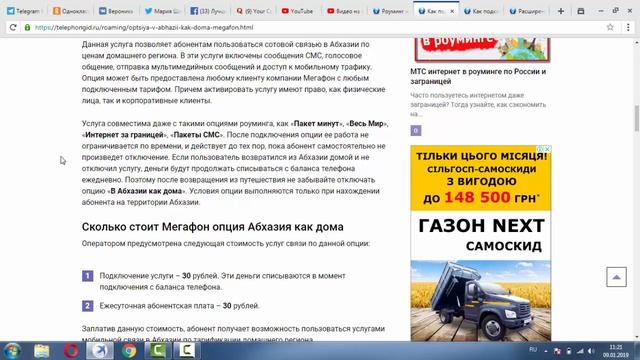The image size is (640, 360).
Task: Click heading Сколько стоит Мегафон опция
Action: (x=213, y=227)
